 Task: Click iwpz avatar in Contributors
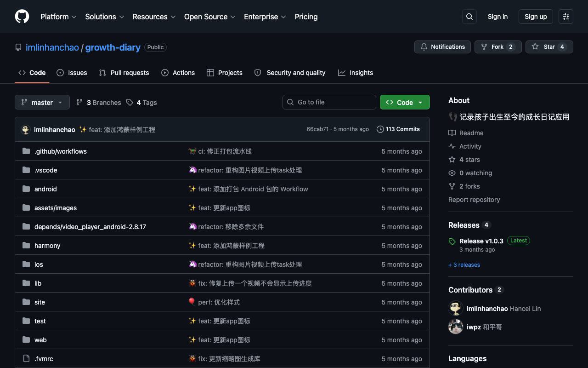[456, 327]
